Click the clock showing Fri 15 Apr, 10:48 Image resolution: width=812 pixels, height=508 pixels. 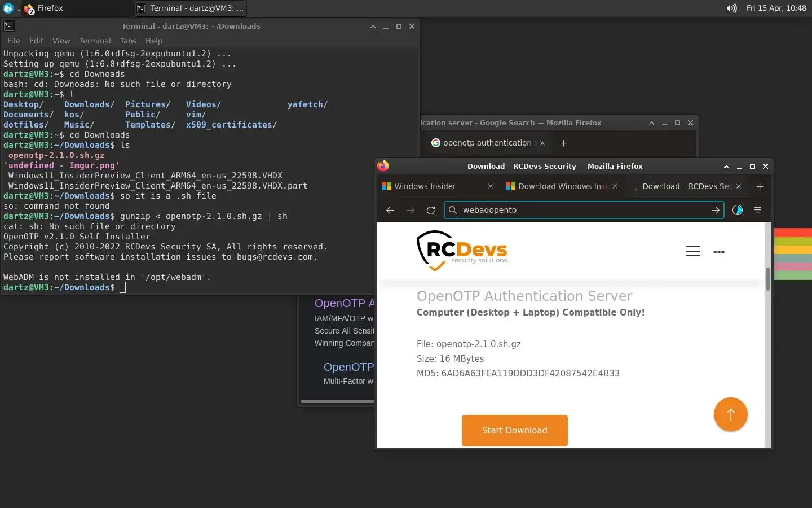coord(776,8)
